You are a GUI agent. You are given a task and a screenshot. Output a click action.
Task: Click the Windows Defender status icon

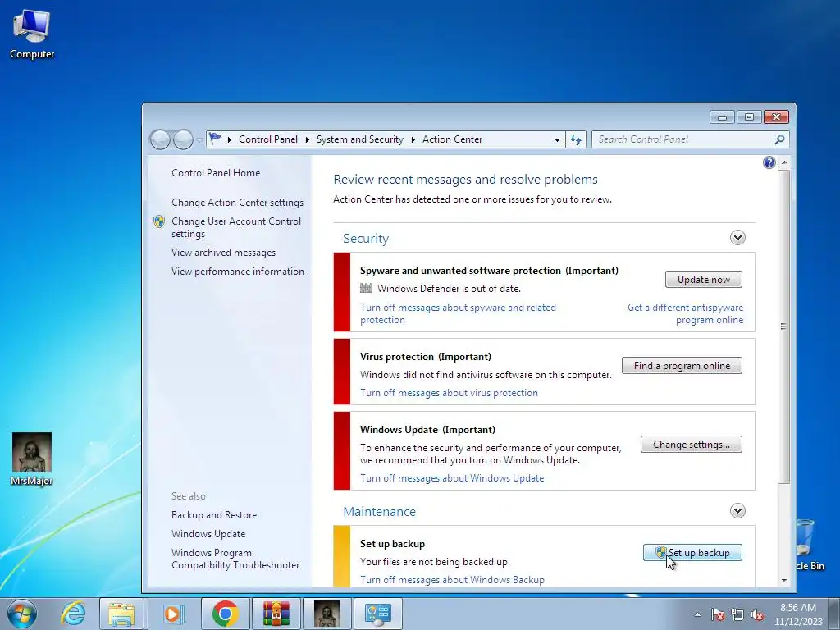pos(366,288)
